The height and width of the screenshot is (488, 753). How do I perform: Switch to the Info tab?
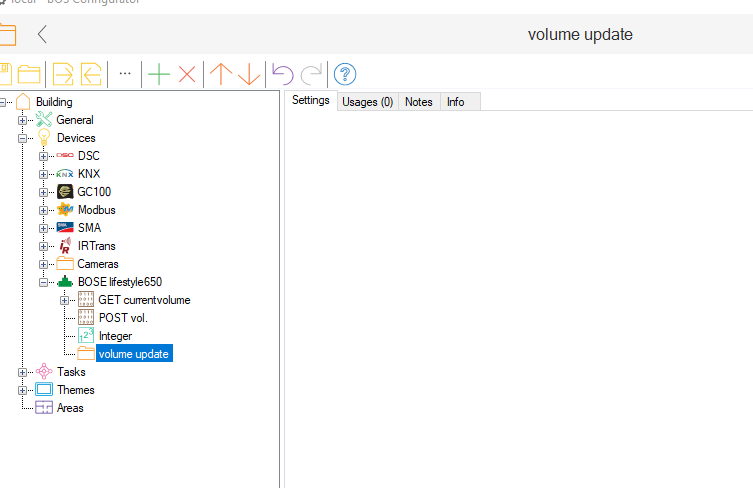[455, 102]
